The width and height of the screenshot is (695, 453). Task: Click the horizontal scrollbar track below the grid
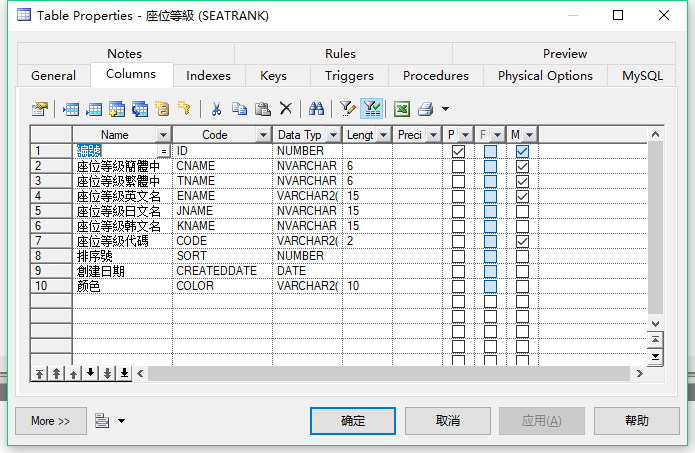(x=389, y=374)
